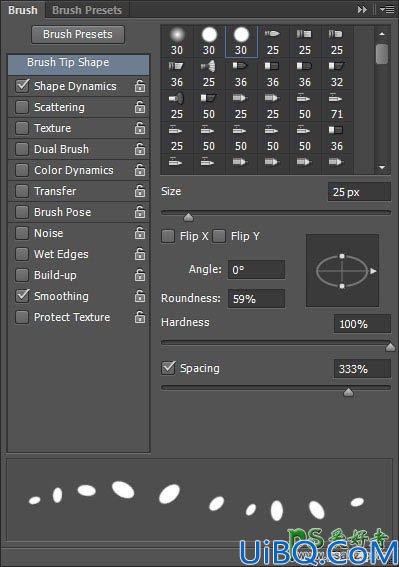Enable the Noise checkbox
This screenshot has width=399, height=567.
coord(22,233)
